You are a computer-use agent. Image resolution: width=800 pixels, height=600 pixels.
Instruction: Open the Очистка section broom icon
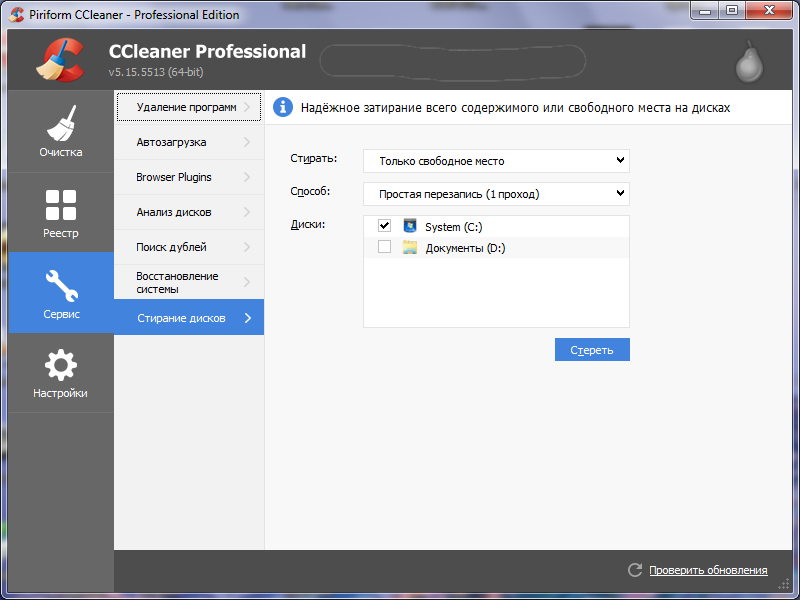[61, 124]
